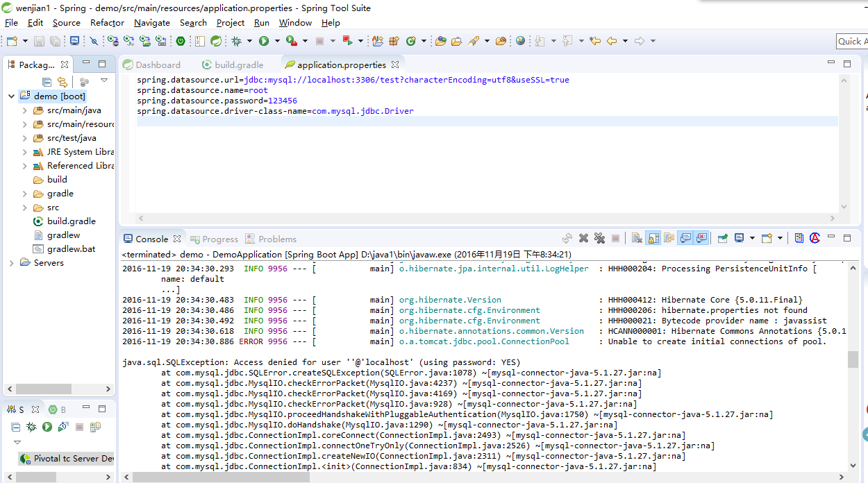Toggle Show Console on standard output change
This screenshot has height=483, width=868.
[x=685, y=238]
